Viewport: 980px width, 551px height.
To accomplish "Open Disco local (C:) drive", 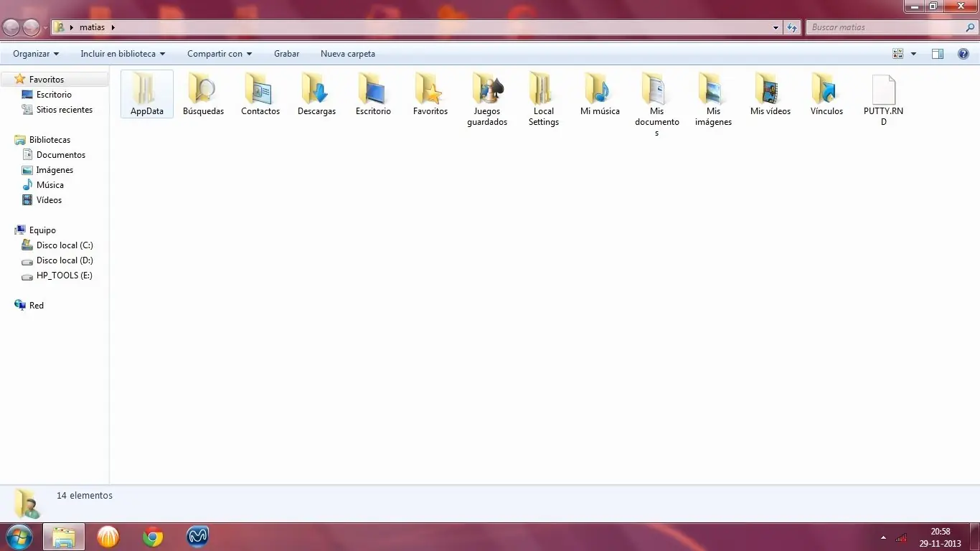I will click(x=65, y=245).
